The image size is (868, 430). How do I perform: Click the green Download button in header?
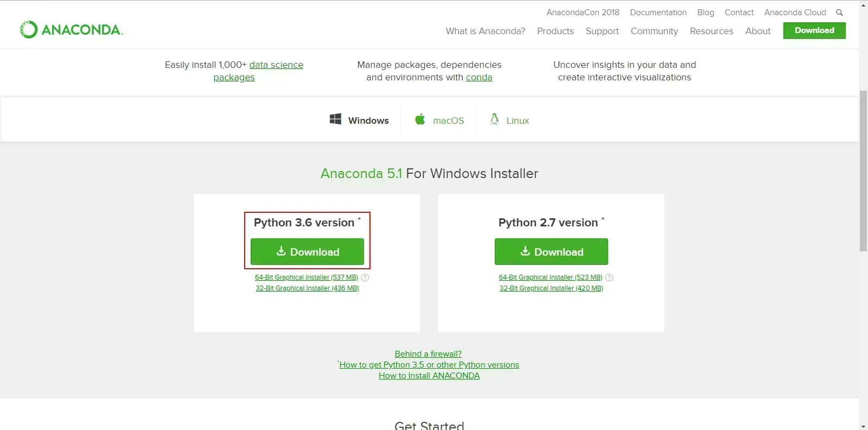[x=814, y=30]
